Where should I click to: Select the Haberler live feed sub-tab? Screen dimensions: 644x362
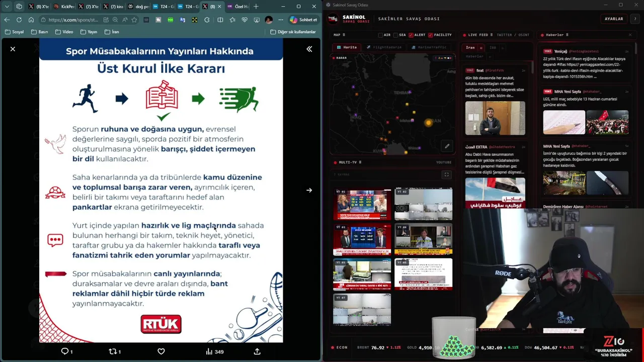474,56
